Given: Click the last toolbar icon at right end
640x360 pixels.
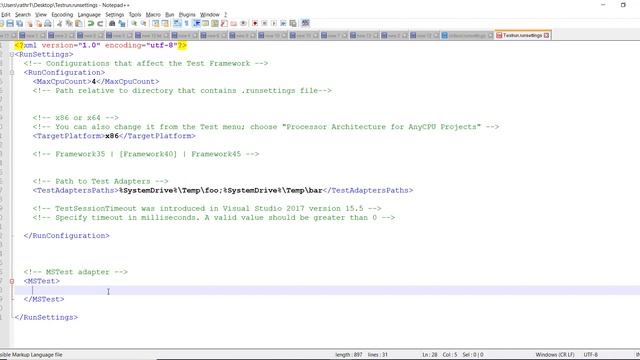Looking at the screenshot, I should [305, 23].
